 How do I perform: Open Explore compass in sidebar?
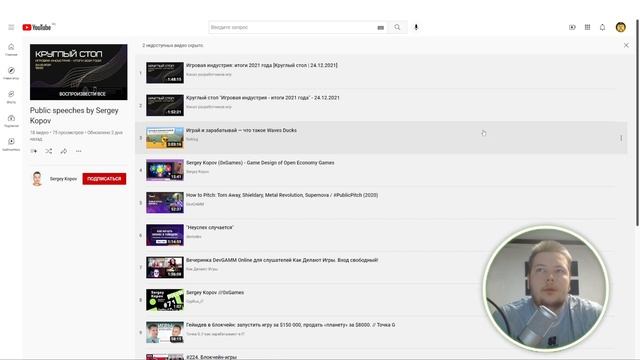[x=11, y=73]
